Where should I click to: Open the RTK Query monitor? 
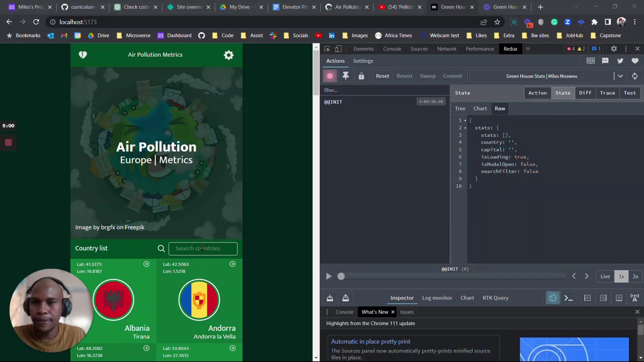496,298
